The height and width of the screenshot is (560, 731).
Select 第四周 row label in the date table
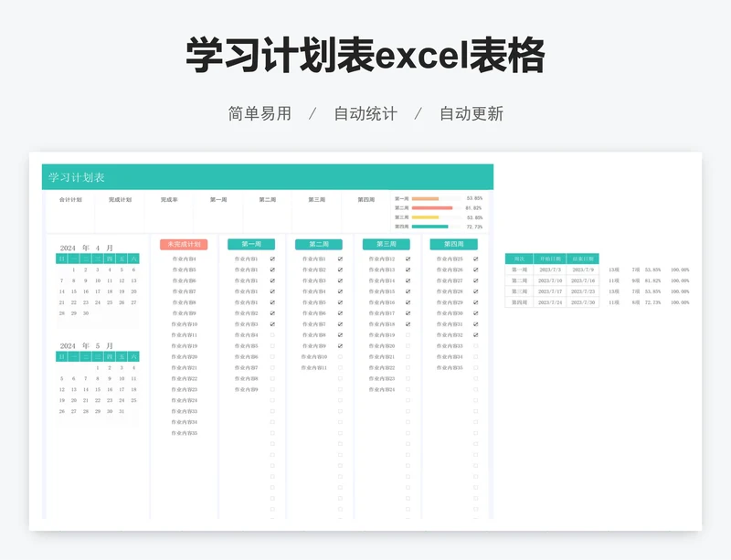[519, 302]
